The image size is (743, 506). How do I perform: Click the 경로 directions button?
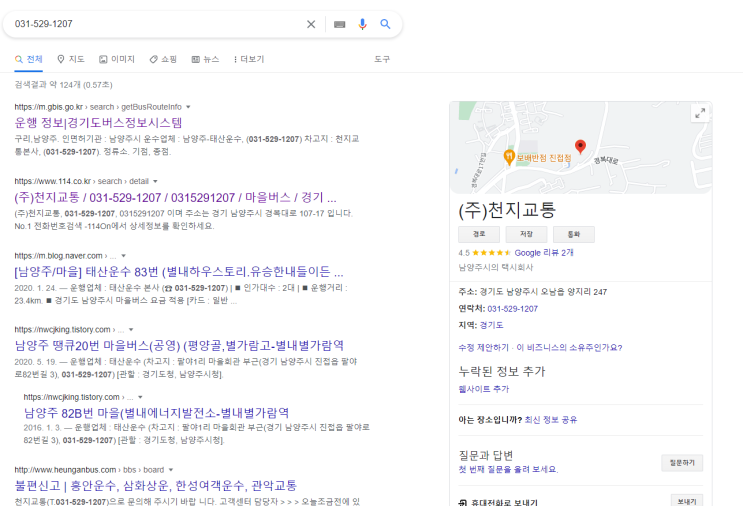click(x=479, y=234)
